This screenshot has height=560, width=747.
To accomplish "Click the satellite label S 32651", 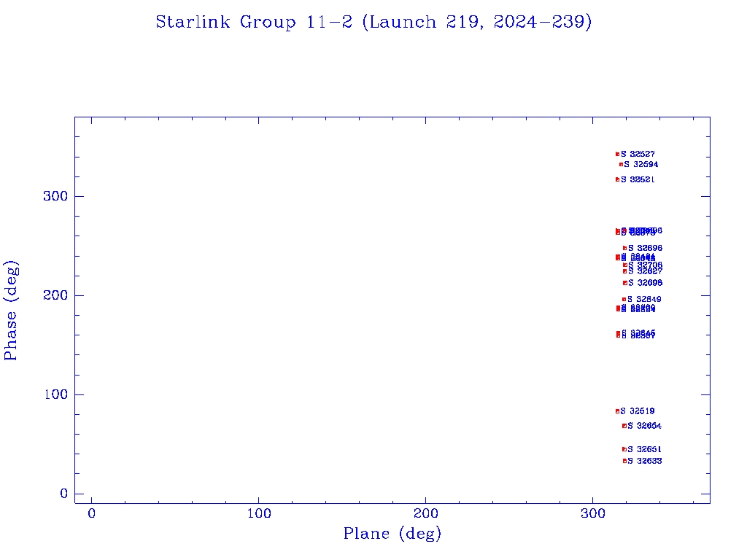I will click(x=645, y=449).
